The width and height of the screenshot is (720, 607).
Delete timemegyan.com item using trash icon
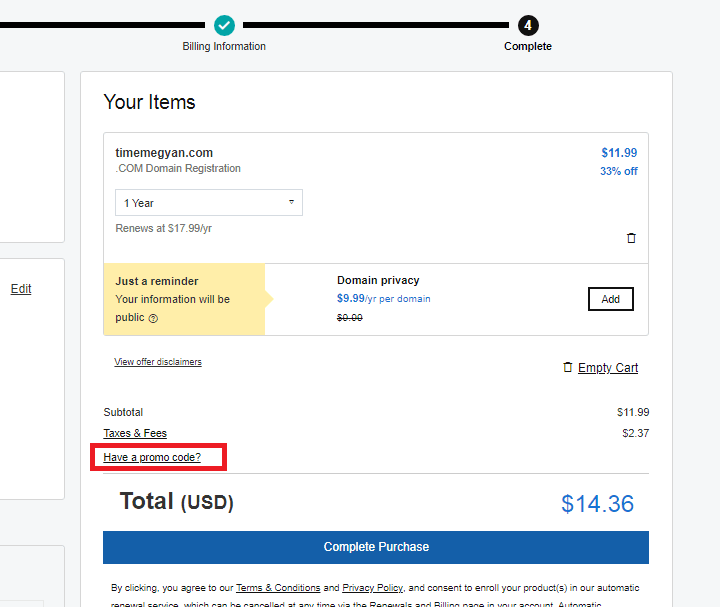pyautogui.click(x=631, y=238)
